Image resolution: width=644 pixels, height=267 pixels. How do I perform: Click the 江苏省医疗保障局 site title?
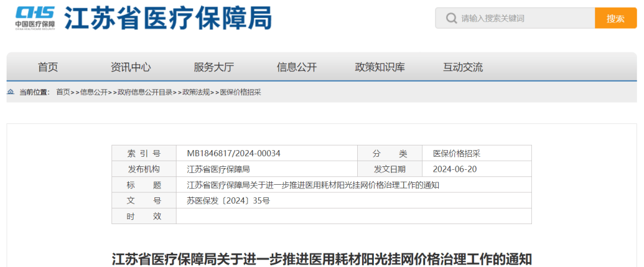pyautogui.click(x=168, y=18)
